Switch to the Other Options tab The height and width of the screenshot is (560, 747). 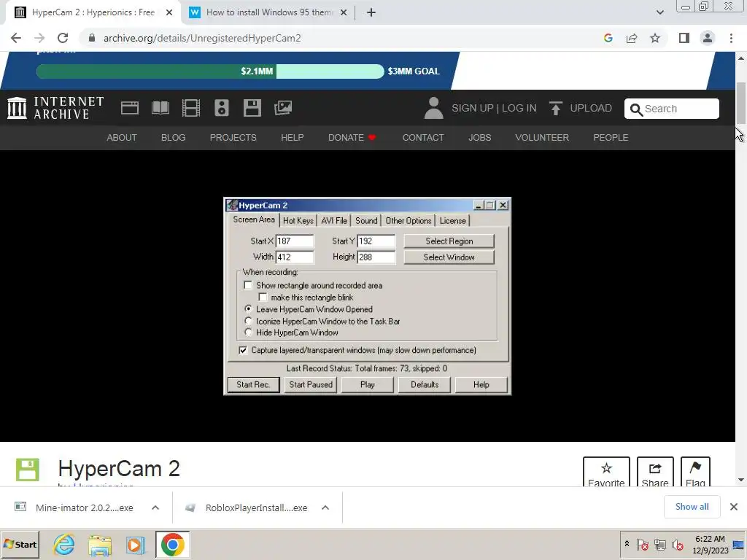pyautogui.click(x=409, y=220)
